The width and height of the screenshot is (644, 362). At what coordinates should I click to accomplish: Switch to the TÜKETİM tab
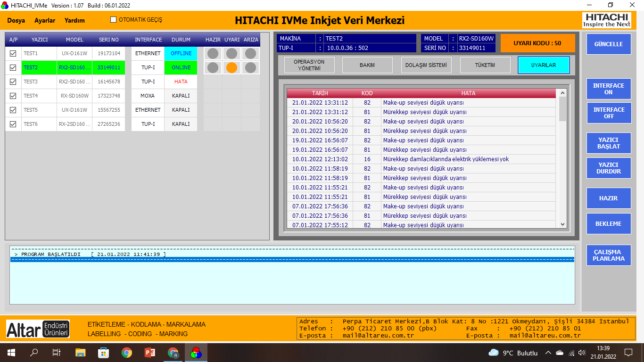485,65
